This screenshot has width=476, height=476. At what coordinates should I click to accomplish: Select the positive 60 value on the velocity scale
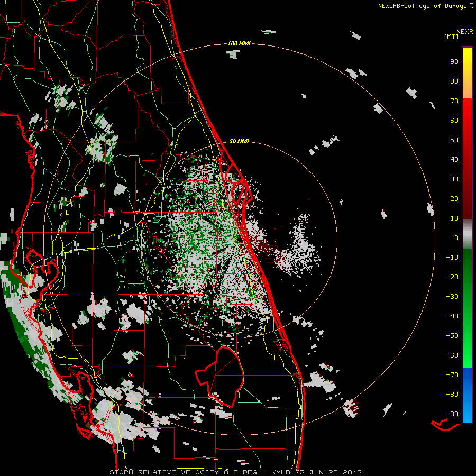tap(454, 120)
